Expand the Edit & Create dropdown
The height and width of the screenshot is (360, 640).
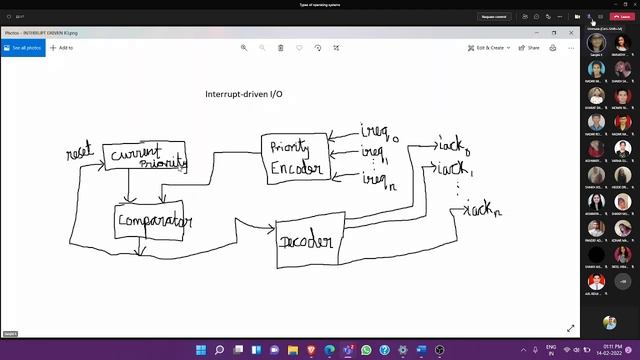[x=489, y=48]
